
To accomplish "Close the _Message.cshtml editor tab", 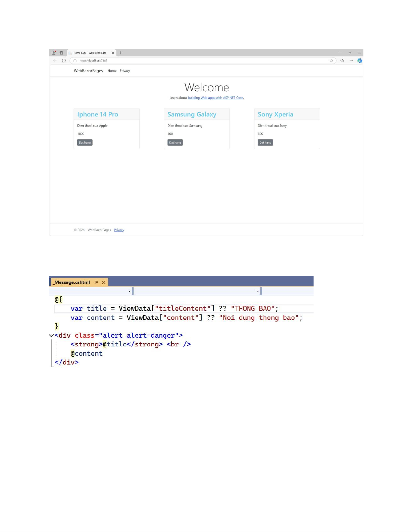I will pos(104,282).
